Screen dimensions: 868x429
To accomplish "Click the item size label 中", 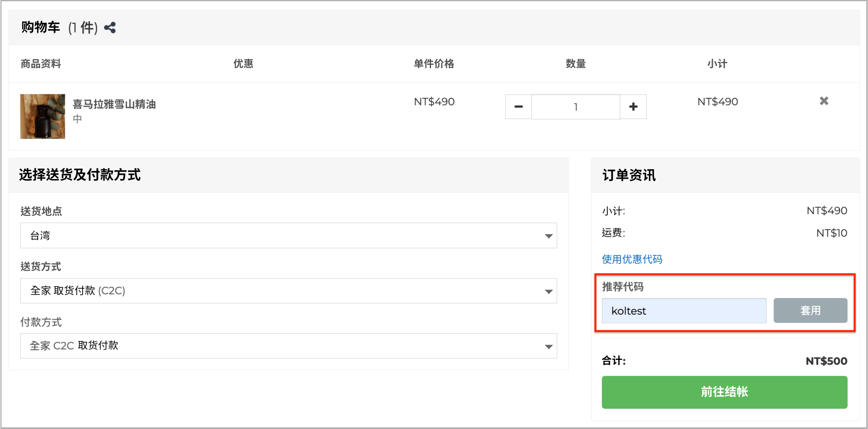I will 77,119.
